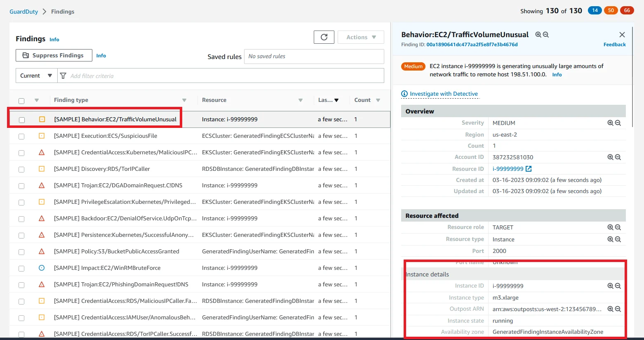Click the Suppress Findings button
Image resolution: width=644 pixels, height=340 pixels.
pyautogui.click(x=54, y=55)
